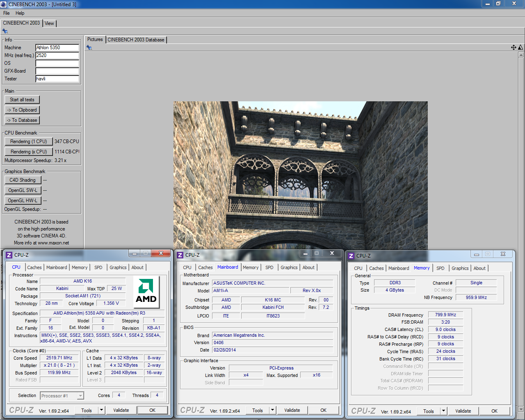The height and width of the screenshot is (420, 525).
Task: Run Rendering (x CPU) benchmark
Action: [x=29, y=152]
